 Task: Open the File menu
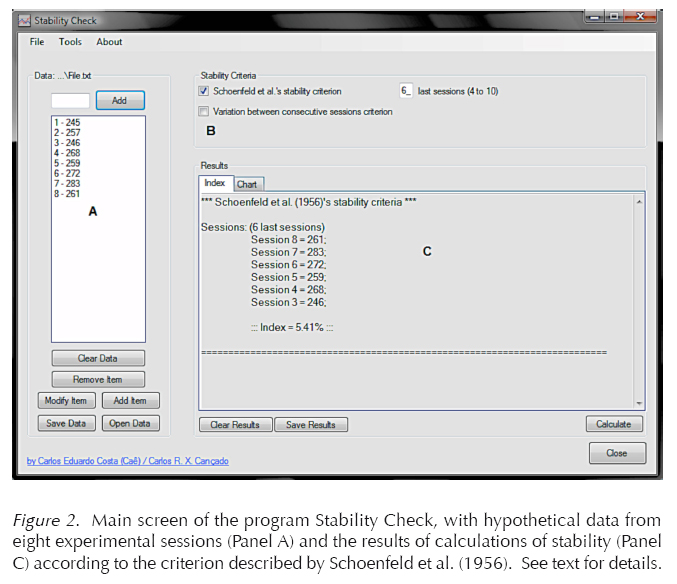coord(37,42)
